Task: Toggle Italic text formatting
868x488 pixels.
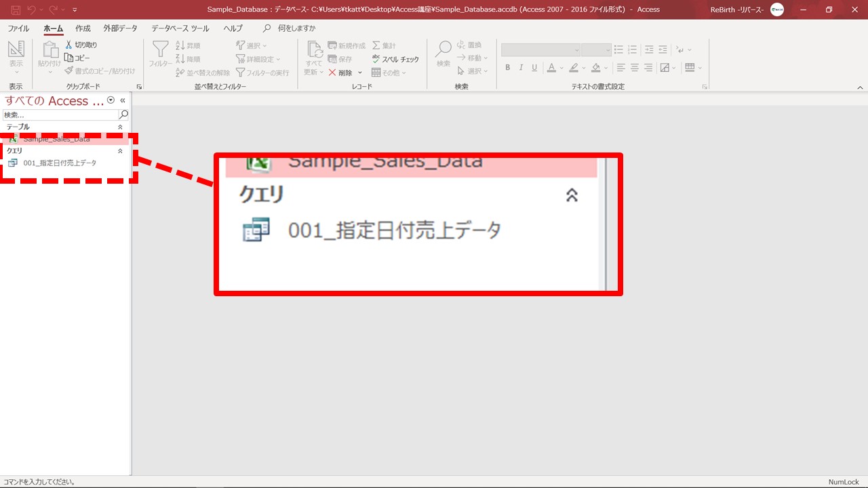Action: click(521, 68)
